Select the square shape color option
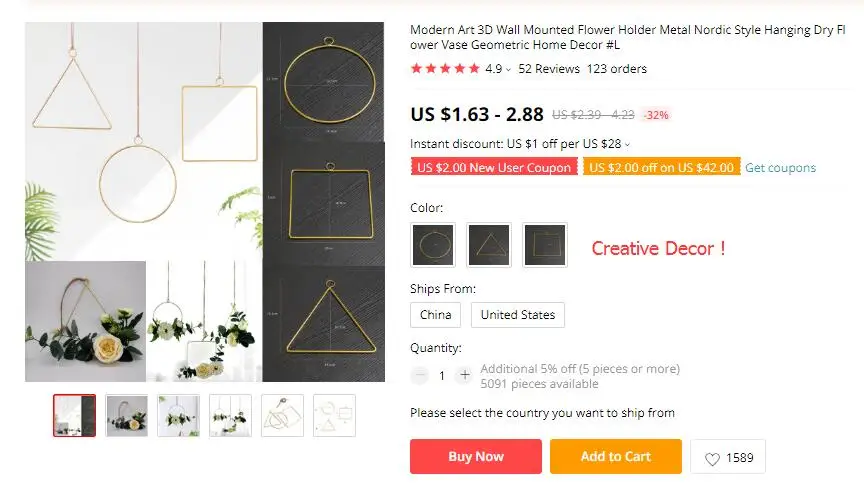This screenshot has height=500, width=864. [544, 245]
